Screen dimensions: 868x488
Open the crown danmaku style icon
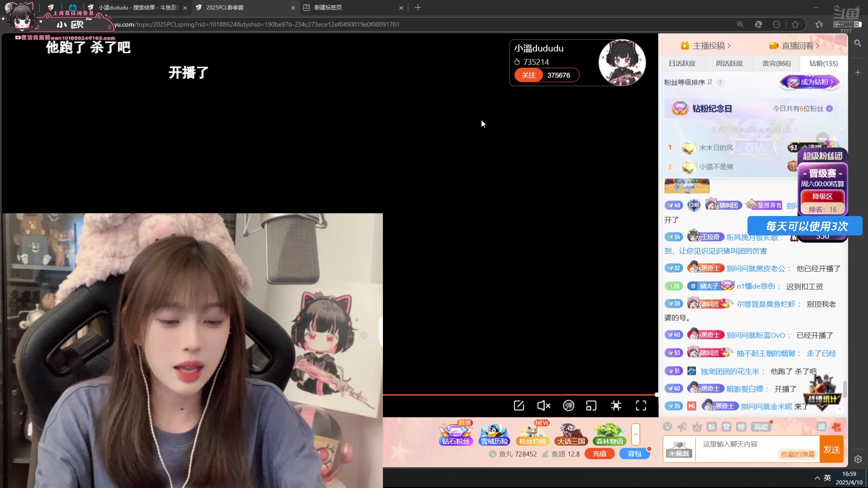pos(697,427)
